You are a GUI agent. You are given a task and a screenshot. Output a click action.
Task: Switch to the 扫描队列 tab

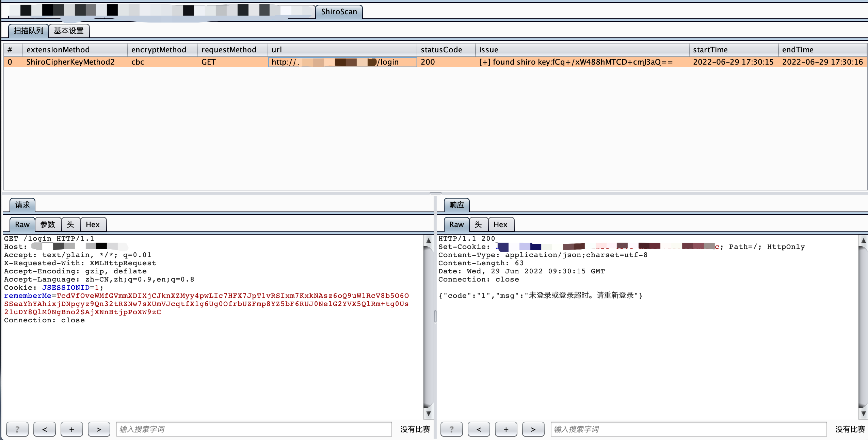28,31
